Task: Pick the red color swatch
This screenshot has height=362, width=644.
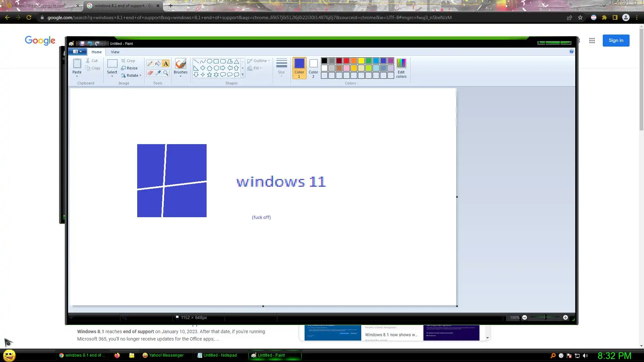Action: pyautogui.click(x=346, y=61)
